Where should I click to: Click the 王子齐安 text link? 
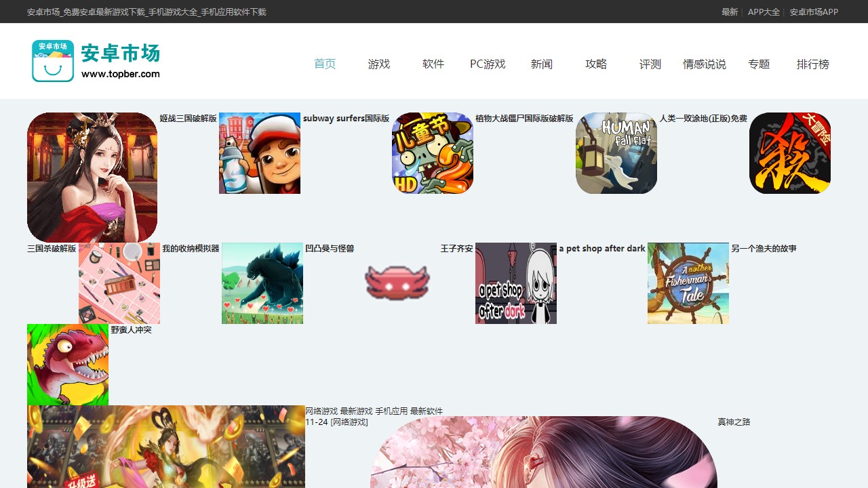(456, 248)
